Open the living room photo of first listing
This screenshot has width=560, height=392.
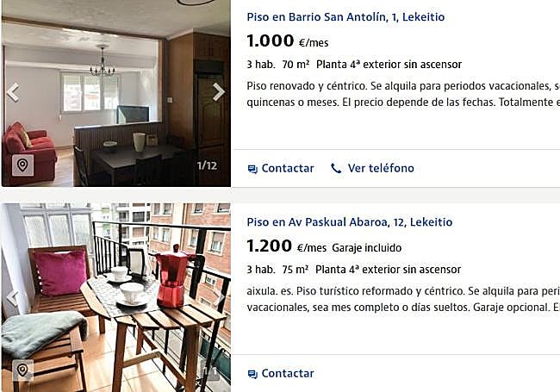point(116,93)
